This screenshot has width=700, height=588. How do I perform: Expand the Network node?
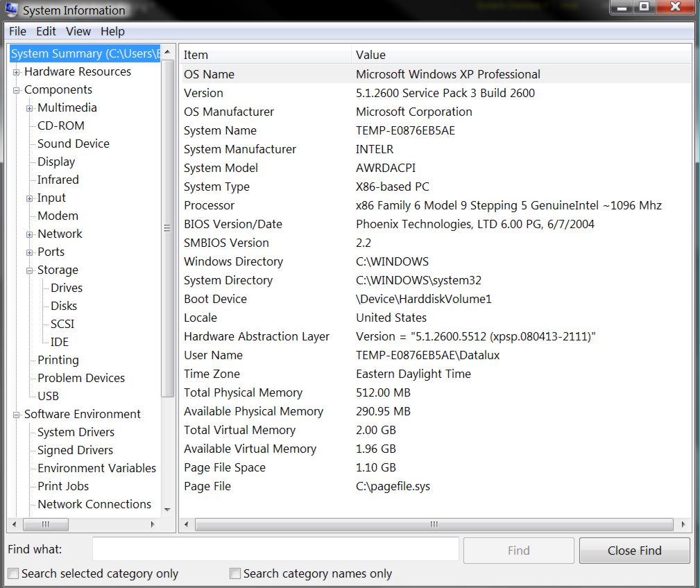[x=29, y=234]
